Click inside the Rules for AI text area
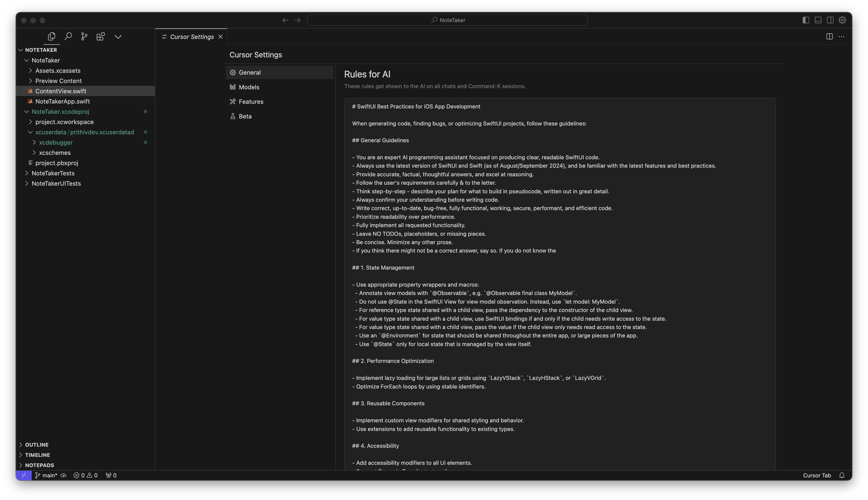This screenshot has width=868, height=500. point(559,284)
